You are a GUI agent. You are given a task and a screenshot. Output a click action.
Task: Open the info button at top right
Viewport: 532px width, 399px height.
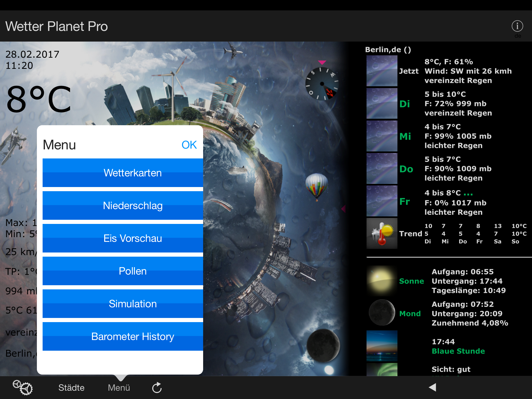517,26
